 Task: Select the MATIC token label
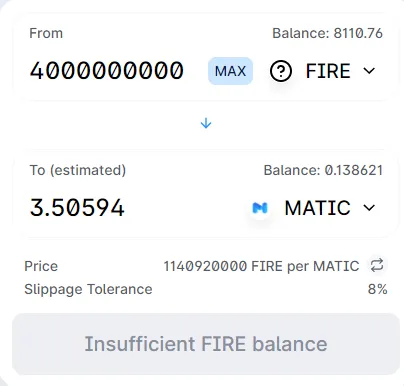tap(317, 208)
